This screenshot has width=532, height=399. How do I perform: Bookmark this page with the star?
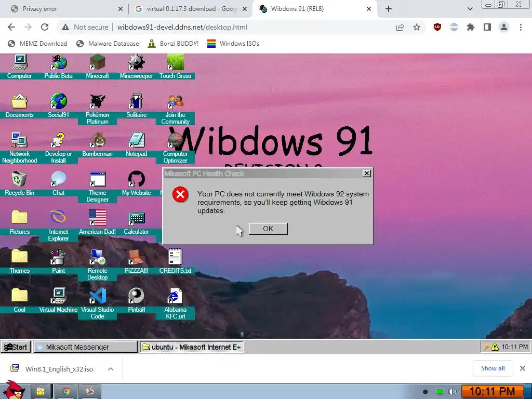tap(417, 27)
